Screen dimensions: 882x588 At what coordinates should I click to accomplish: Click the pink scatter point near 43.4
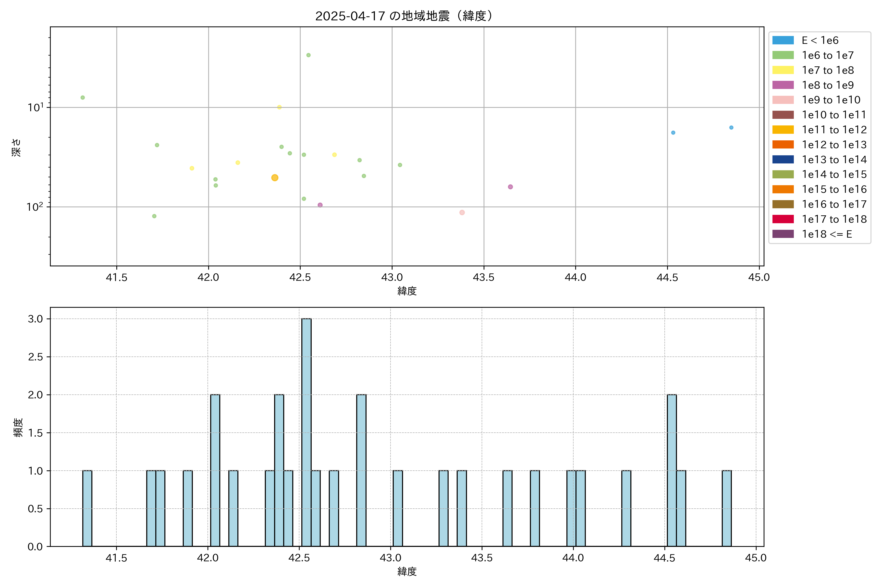462,213
